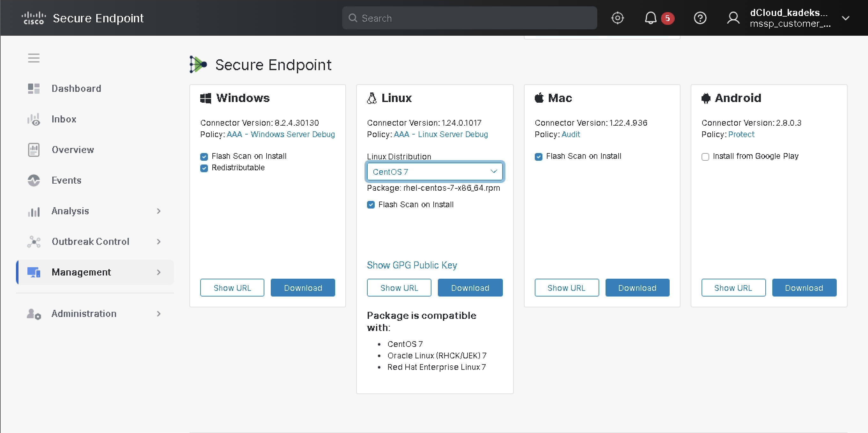Click the hamburger menu icon in sidebar
868x433 pixels.
34,58
